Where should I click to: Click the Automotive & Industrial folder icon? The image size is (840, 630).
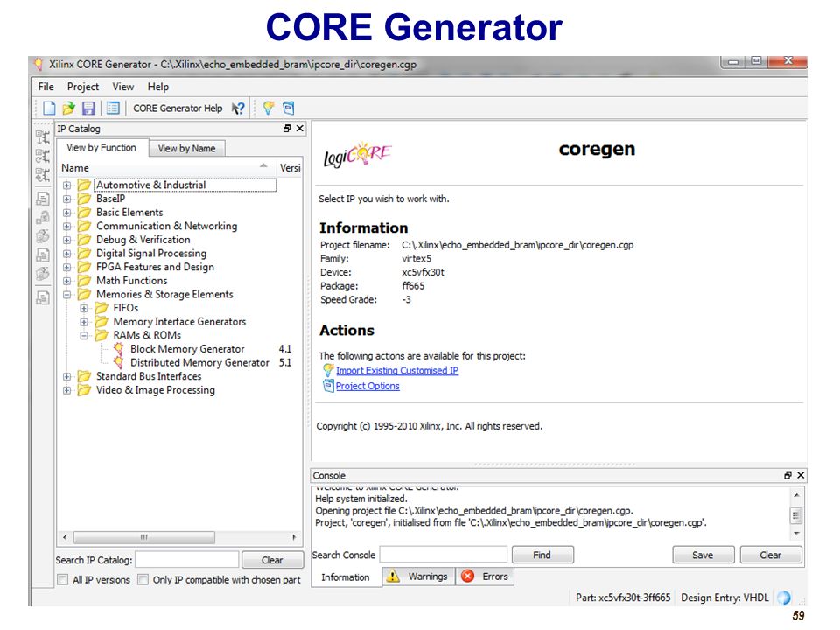84,185
